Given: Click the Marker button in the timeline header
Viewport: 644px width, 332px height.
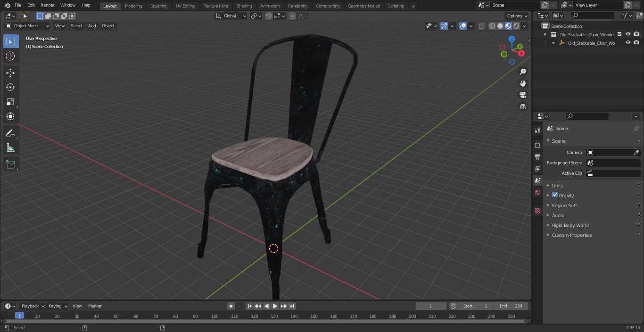Looking at the screenshot, I should (x=95, y=306).
